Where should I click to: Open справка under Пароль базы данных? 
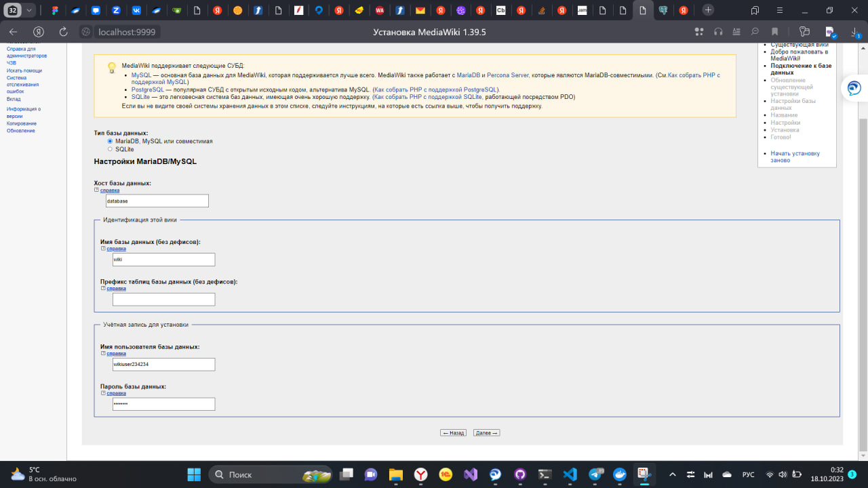click(116, 393)
